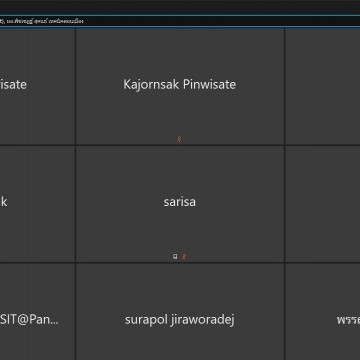Image resolution: width=360 pixels, height=360 pixels.
Task: Click the Kajornsak Pinwisate name label
Action: click(x=180, y=84)
